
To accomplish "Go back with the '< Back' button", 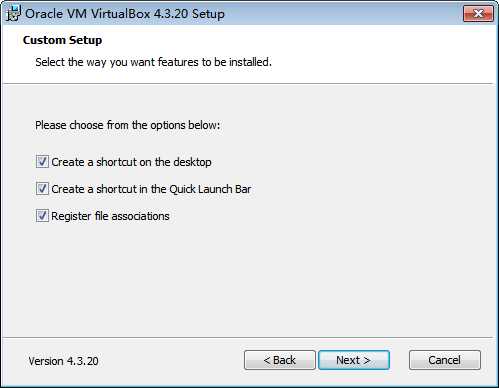I will coord(280,360).
